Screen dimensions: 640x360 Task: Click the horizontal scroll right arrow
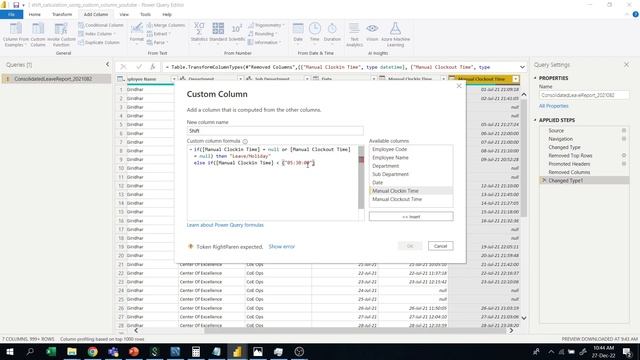point(511,331)
